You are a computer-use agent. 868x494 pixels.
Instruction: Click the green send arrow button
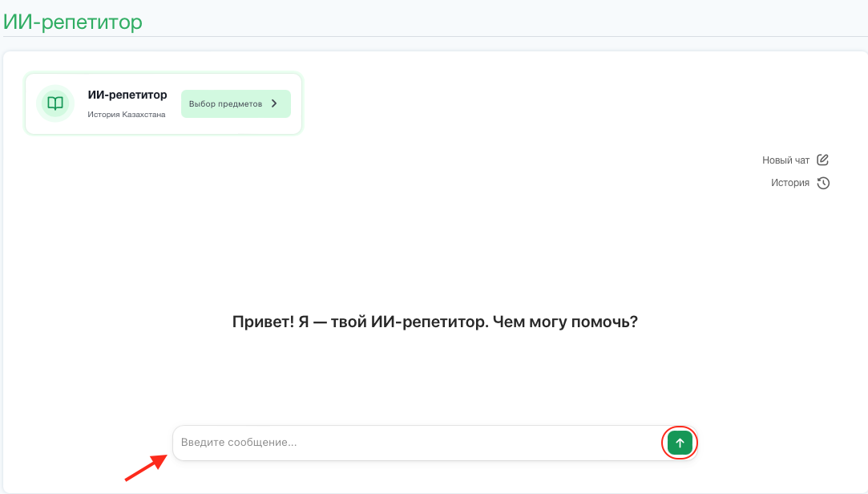click(680, 443)
